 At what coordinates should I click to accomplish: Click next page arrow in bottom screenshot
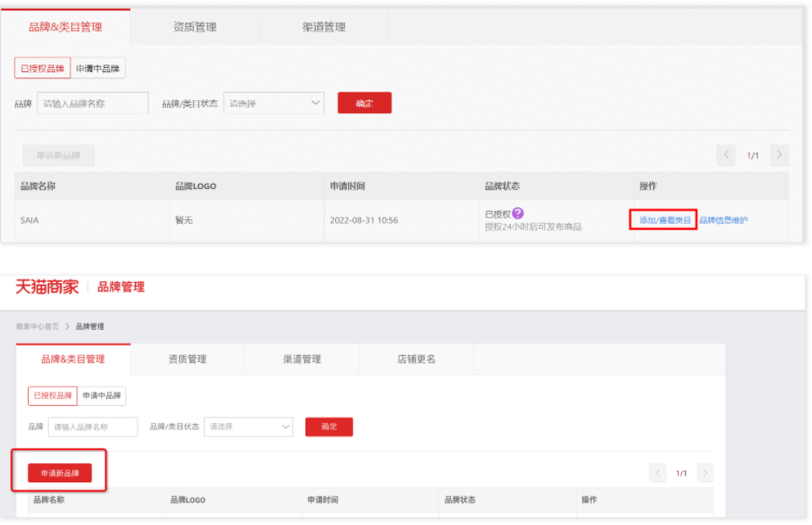[705, 473]
